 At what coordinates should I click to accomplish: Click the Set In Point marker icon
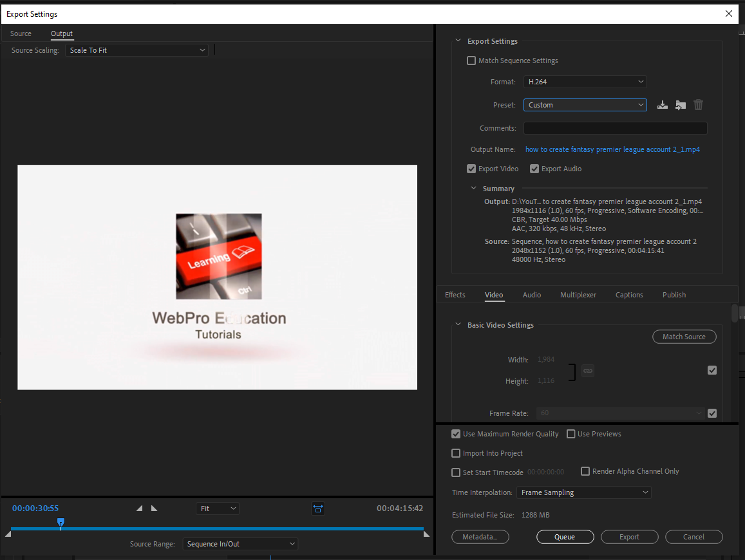(139, 509)
